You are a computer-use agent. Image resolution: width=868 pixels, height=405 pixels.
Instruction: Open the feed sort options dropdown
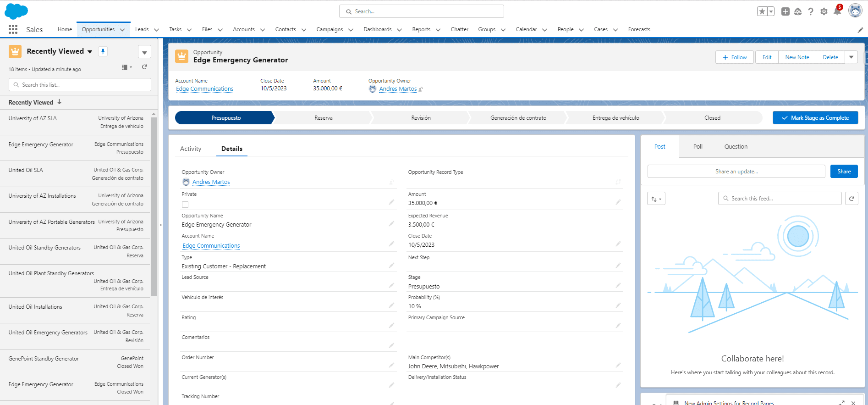[x=656, y=199]
